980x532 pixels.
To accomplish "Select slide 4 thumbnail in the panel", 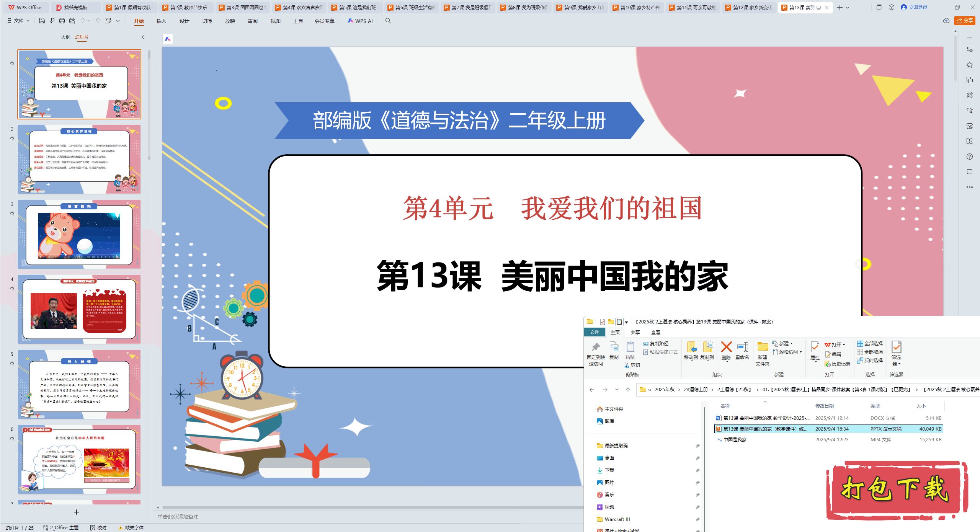I will coord(79,309).
